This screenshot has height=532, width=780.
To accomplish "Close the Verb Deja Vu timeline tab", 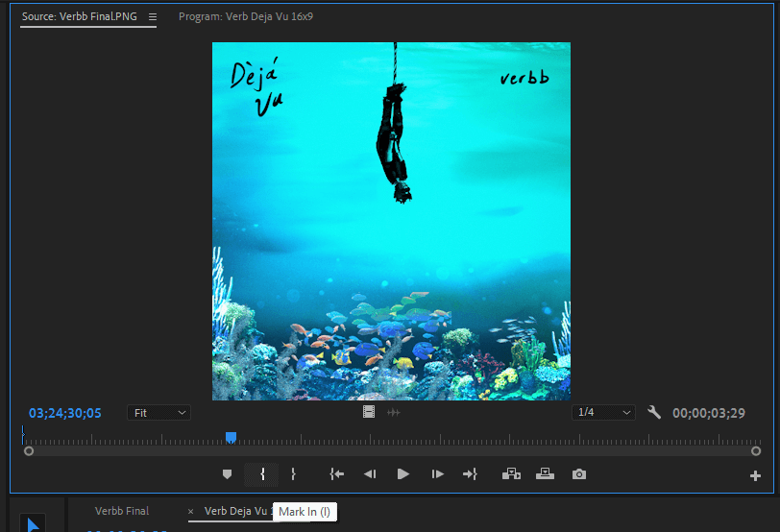I will point(190,511).
